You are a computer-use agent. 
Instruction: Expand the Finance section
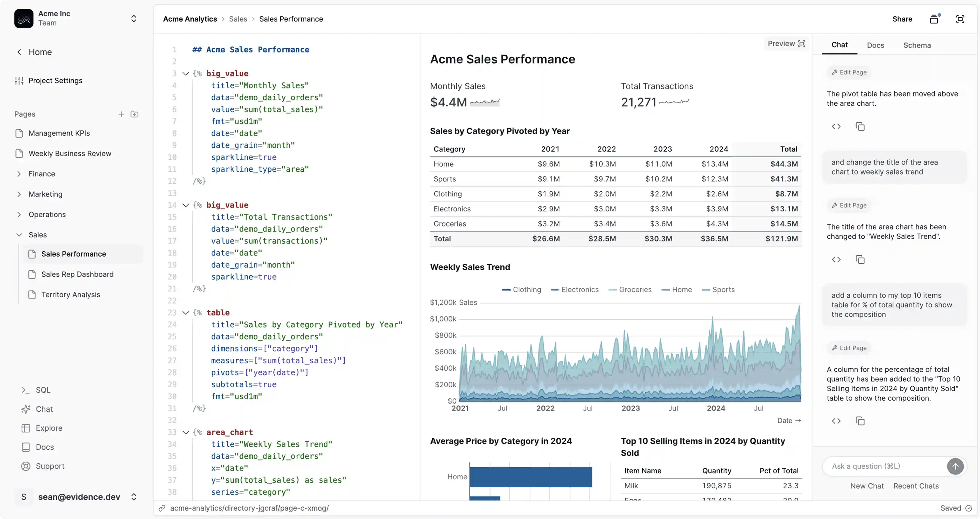(x=19, y=174)
